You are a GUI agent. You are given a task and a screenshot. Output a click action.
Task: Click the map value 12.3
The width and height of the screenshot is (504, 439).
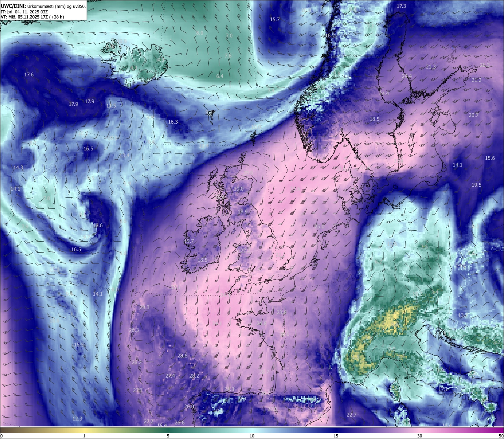coord(77,419)
